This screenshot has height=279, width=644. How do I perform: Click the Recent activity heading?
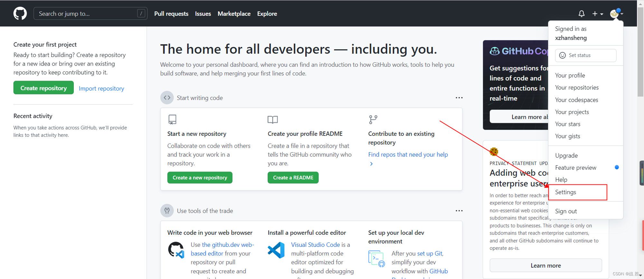click(x=33, y=116)
